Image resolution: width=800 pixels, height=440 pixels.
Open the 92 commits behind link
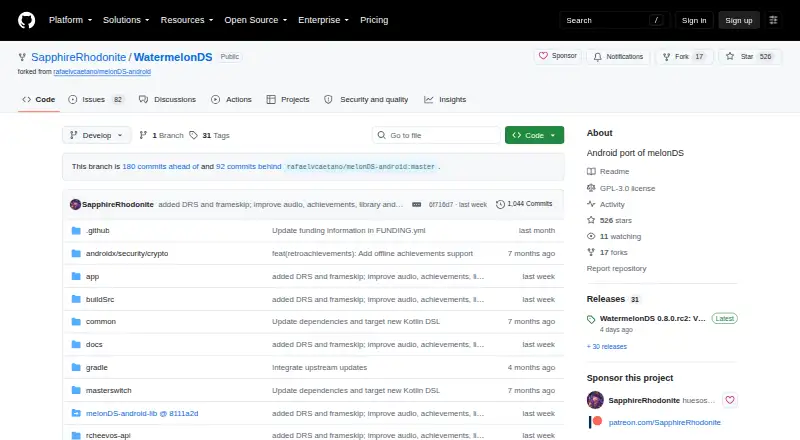(248, 166)
